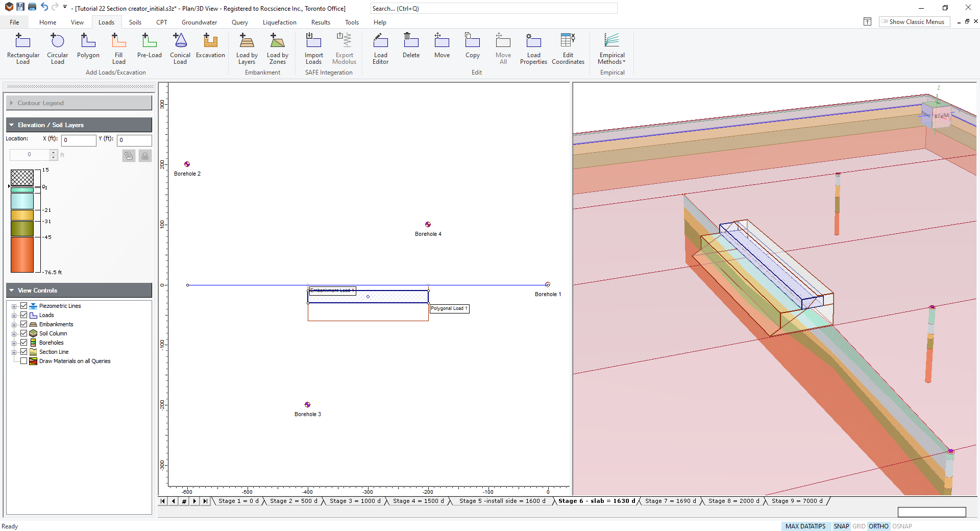Uncheck the Embankments visibility checkbox
Screen dimensions: 980x531
point(23,324)
